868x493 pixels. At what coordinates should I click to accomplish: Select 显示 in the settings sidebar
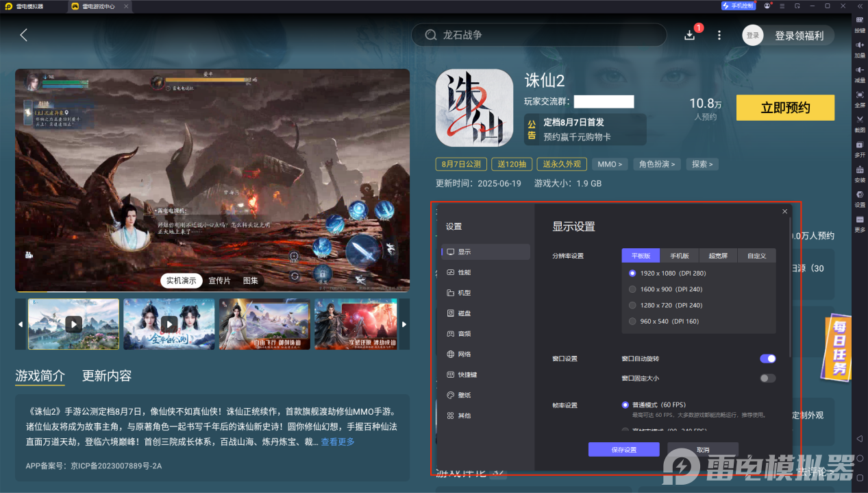tap(486, 252)
